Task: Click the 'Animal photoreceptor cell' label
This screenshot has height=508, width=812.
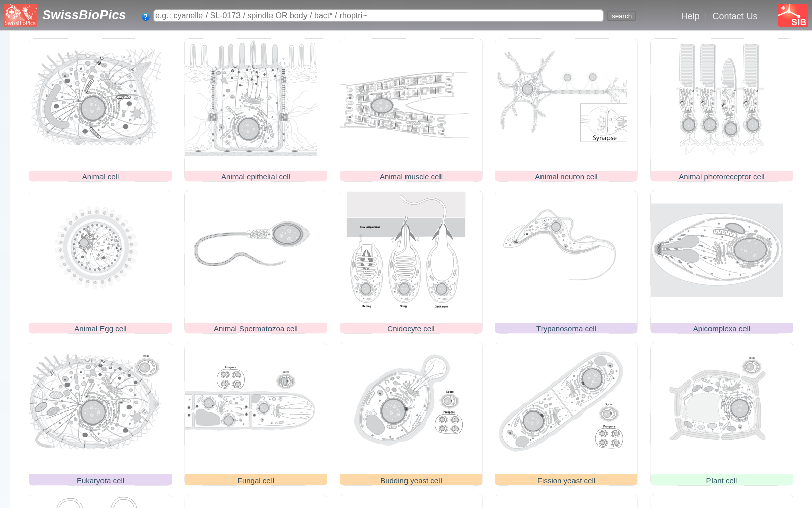Action: [x=722, y=177]
